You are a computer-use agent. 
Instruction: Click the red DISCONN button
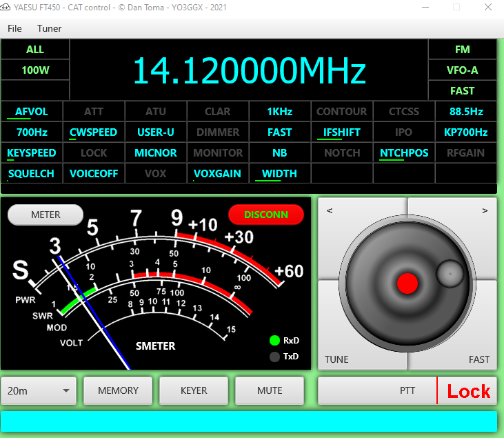click(266, 215)
